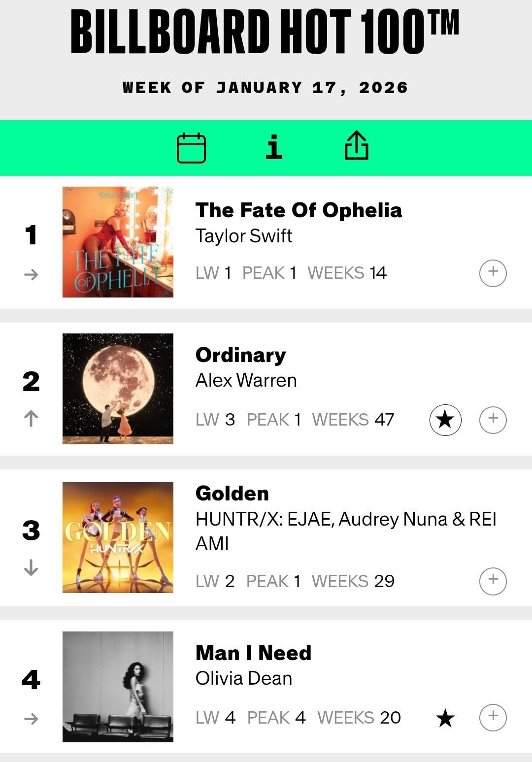Click the circled star badge on Ordinary
The image size is (532, 762).
coord(445,420)
